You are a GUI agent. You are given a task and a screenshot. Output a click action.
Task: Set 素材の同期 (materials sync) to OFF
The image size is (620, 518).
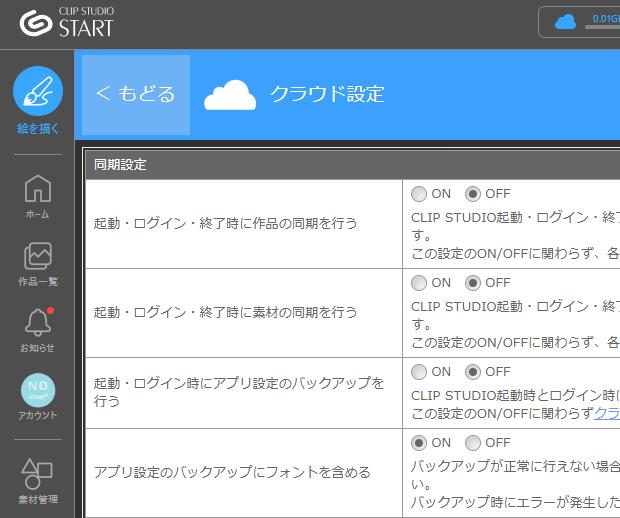click(473, 283)
